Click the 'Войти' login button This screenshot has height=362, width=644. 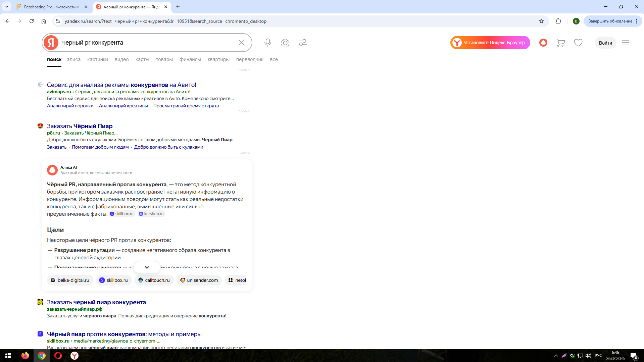coord(605,43)
